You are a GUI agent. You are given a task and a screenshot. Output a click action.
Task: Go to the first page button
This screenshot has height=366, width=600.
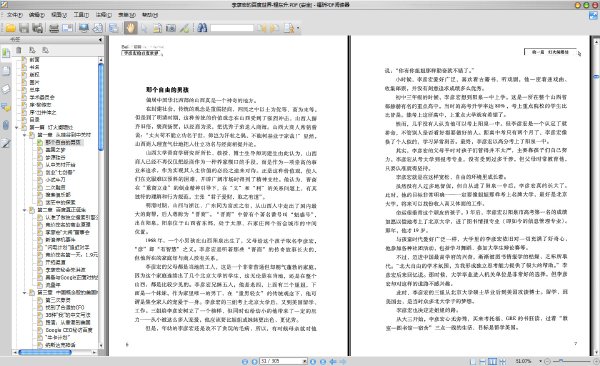tap(245, 361)
